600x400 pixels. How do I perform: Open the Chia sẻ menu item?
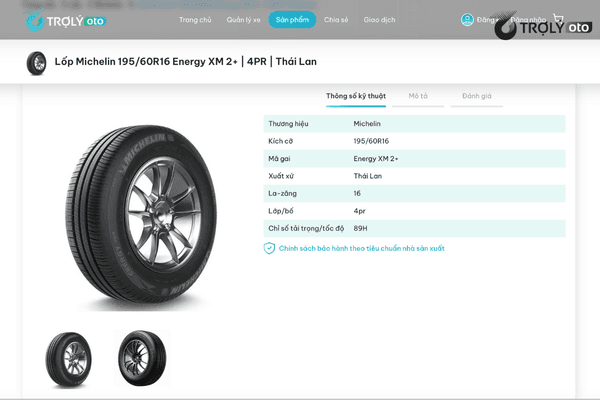(x=336, y=20)
